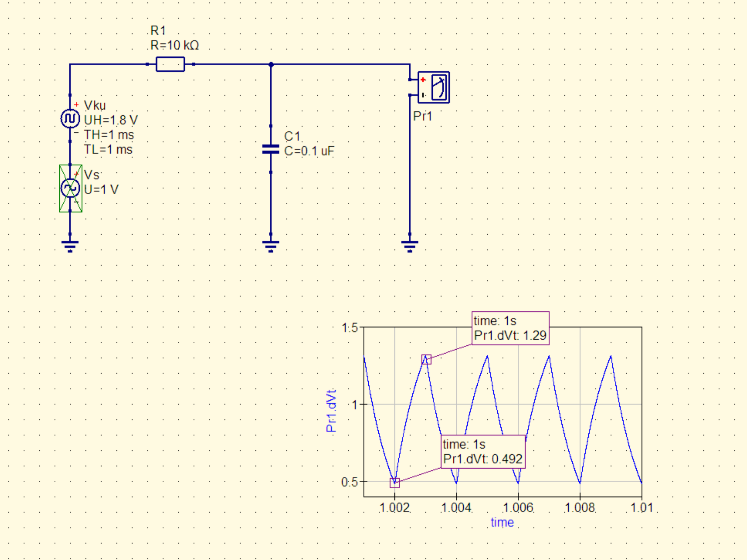
Task: Select the R=10 kΩ value label
Action: [x=174, y=45]
